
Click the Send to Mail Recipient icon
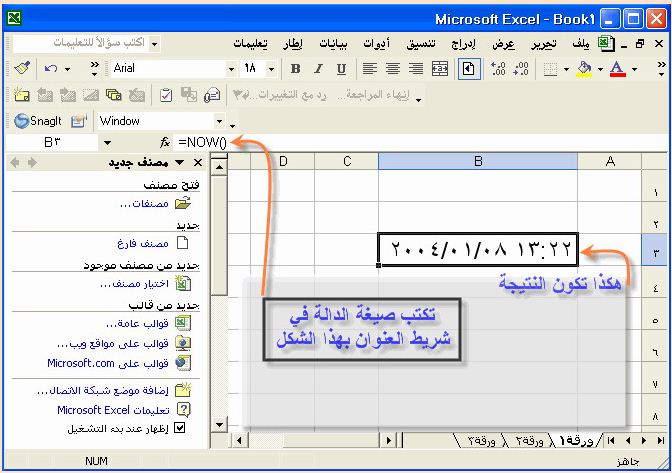pos(212,95)
